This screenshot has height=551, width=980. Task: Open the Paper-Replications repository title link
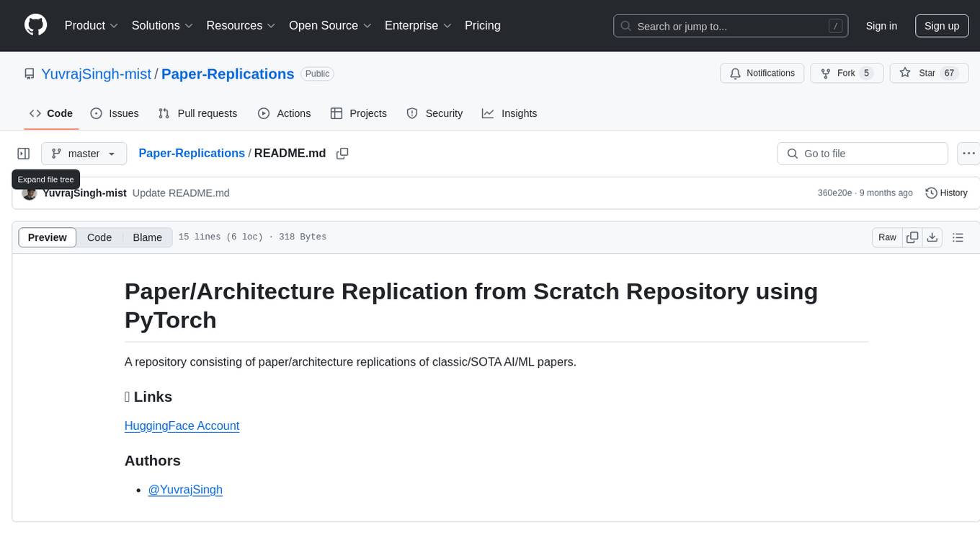click(x=228, y=74)
